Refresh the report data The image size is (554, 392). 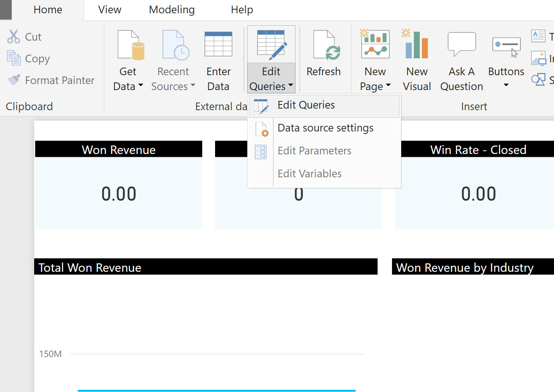(x=324, y=58)
